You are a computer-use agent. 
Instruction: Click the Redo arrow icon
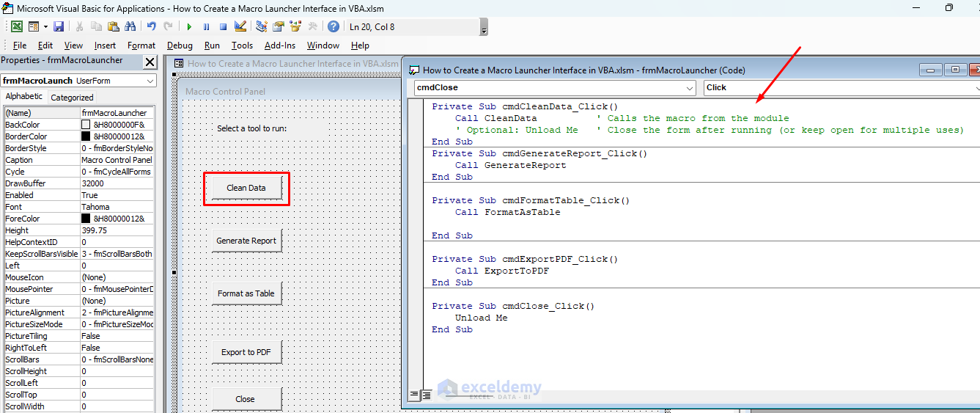point(168,26)
